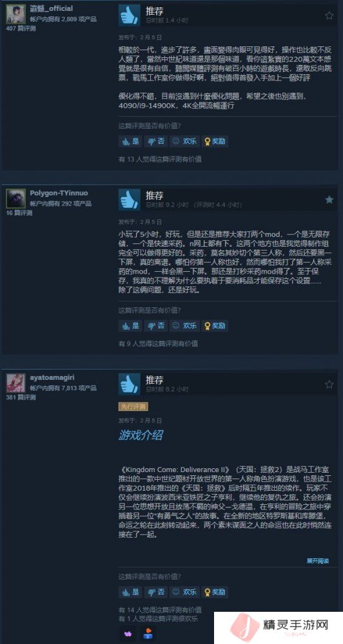
Task: Open Polygon-TYinnuo username link
Action: click(59, 193)
